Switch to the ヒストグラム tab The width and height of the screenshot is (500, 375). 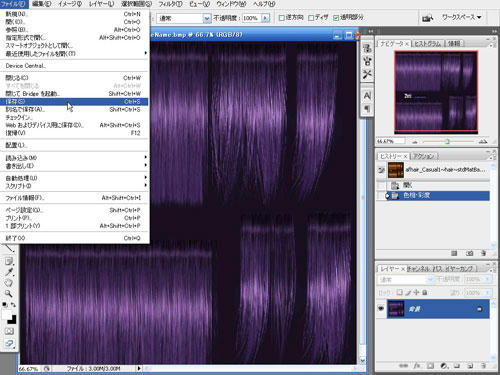428,44
